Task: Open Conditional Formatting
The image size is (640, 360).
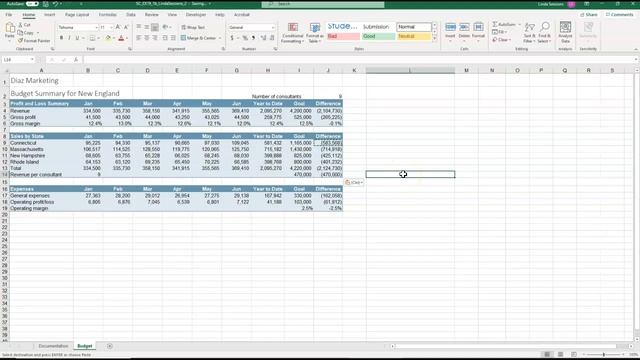Action: pos(293,33)
